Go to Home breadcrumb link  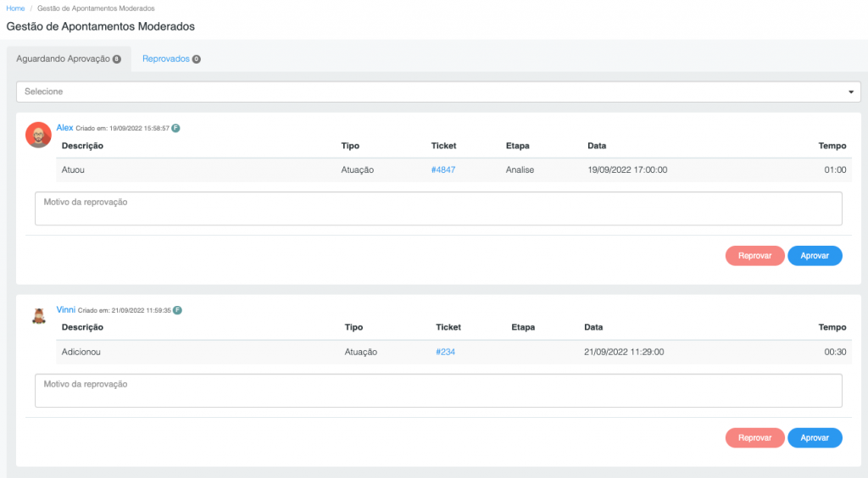(x=15, y=8)
